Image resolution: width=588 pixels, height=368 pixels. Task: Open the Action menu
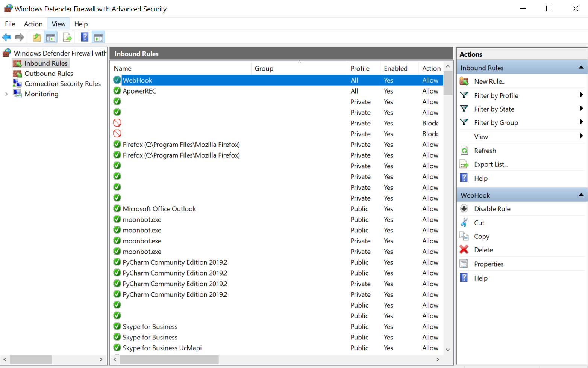(x=33, y=24)
